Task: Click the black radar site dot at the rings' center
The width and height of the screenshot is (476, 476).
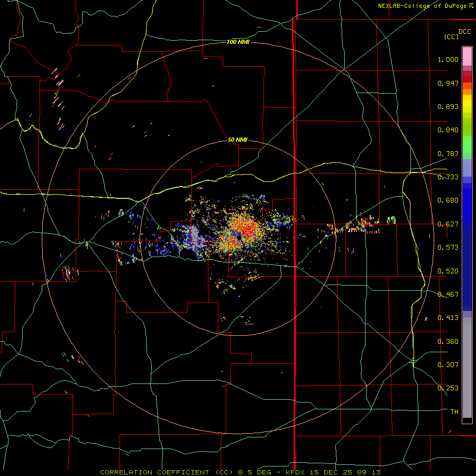Action: click(x=239, y=237)
